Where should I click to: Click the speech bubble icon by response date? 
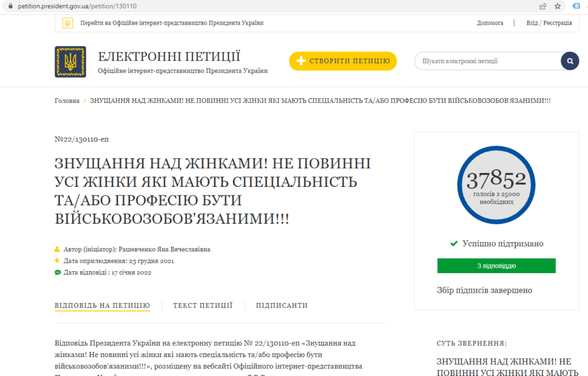click(x=57, y=273)
